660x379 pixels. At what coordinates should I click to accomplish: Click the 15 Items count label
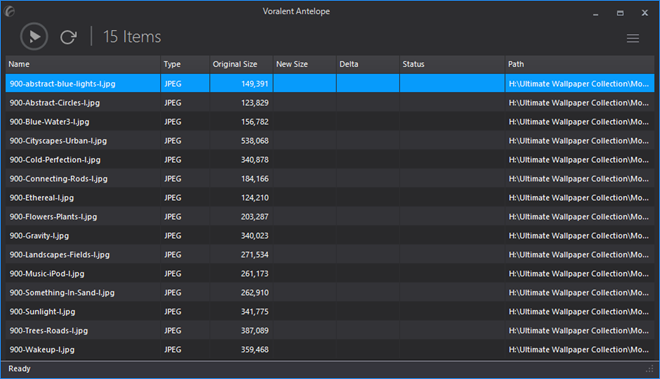coord(132,37)
